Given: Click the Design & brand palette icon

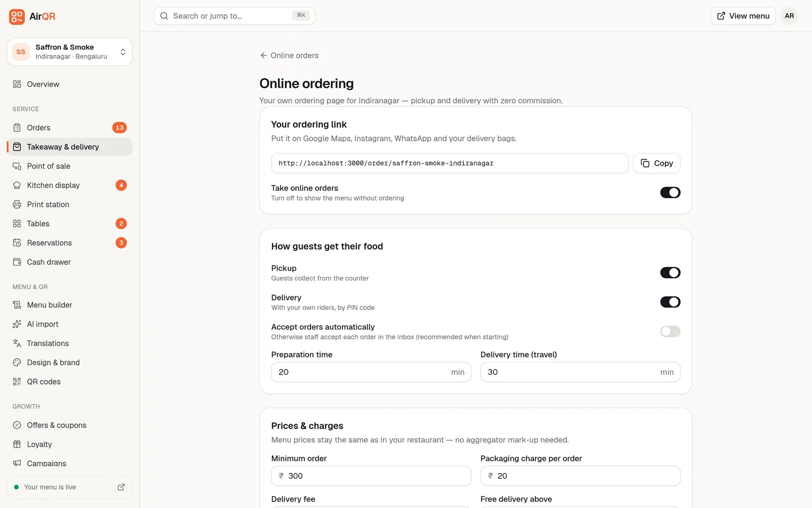Looking at the screenshot, I should tap(17, 363).
